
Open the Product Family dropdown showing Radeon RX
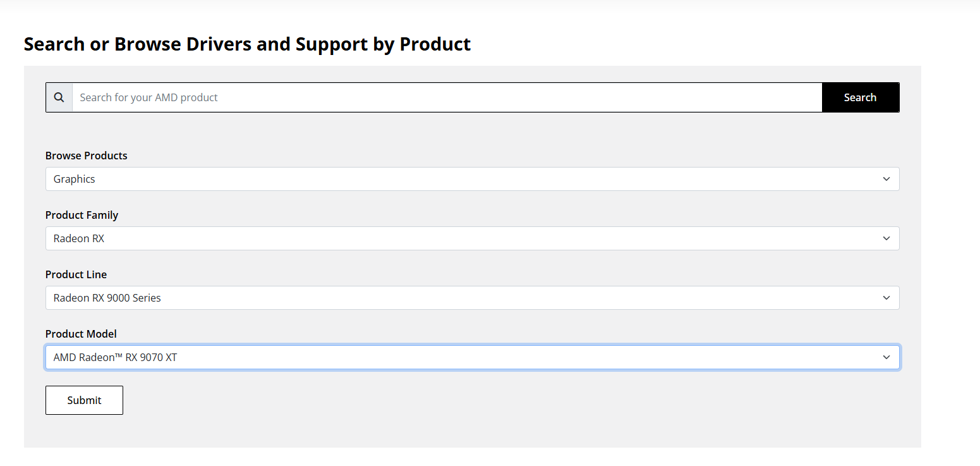[472, 238]
